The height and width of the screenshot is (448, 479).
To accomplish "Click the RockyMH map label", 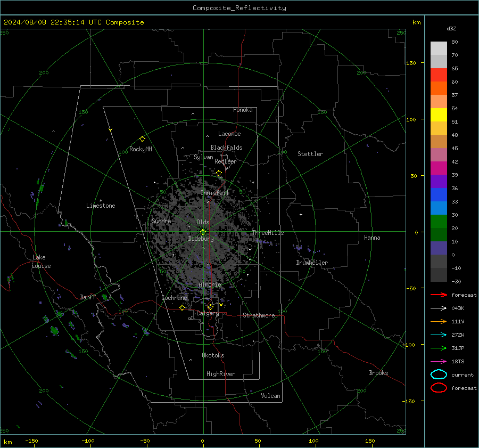I will 141,149.
